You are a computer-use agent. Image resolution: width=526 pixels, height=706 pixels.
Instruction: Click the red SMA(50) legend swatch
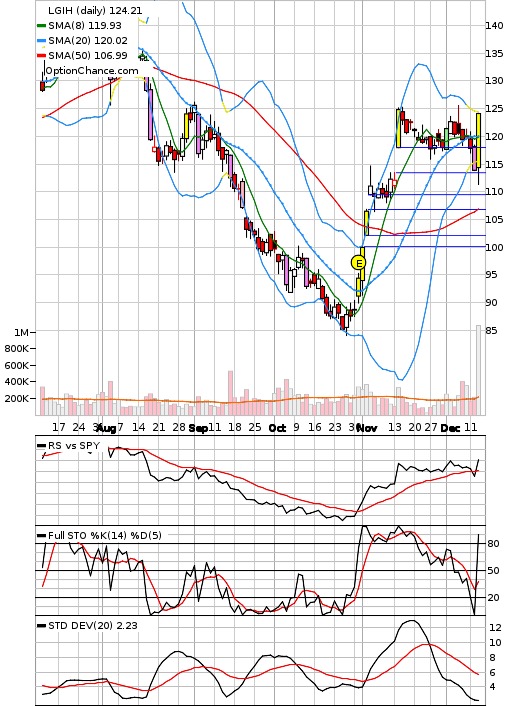(x=41, y=55)
